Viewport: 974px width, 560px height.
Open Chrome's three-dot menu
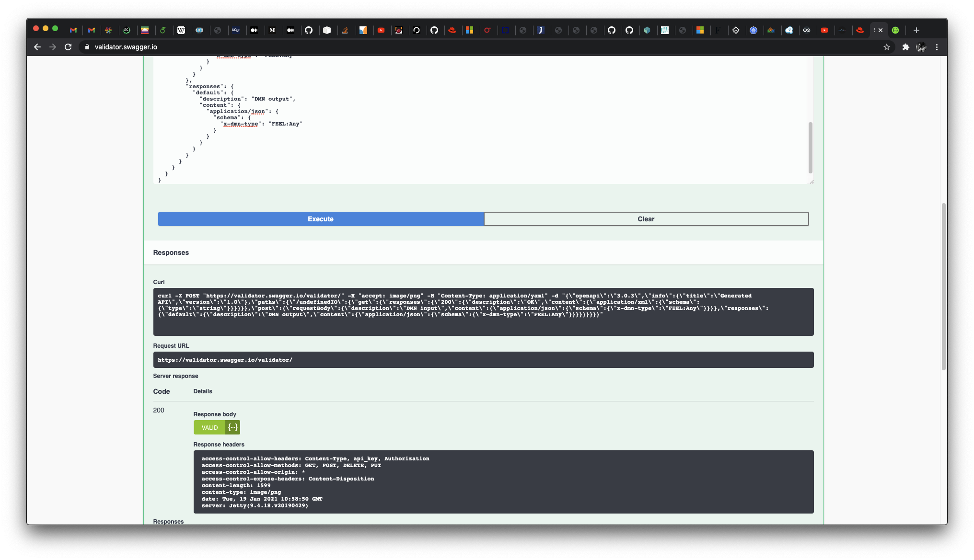point(937,47)
